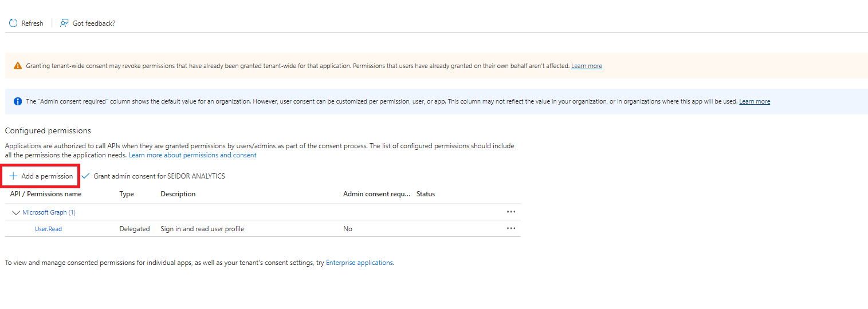
Task: Click the Admin consent required column header
Action: pos(376,194)
